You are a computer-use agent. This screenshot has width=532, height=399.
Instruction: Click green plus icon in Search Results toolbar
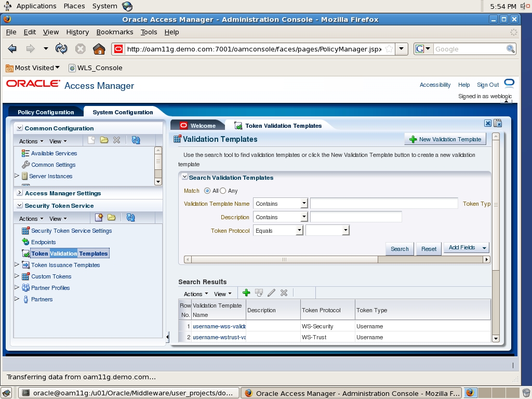(246, 293)
